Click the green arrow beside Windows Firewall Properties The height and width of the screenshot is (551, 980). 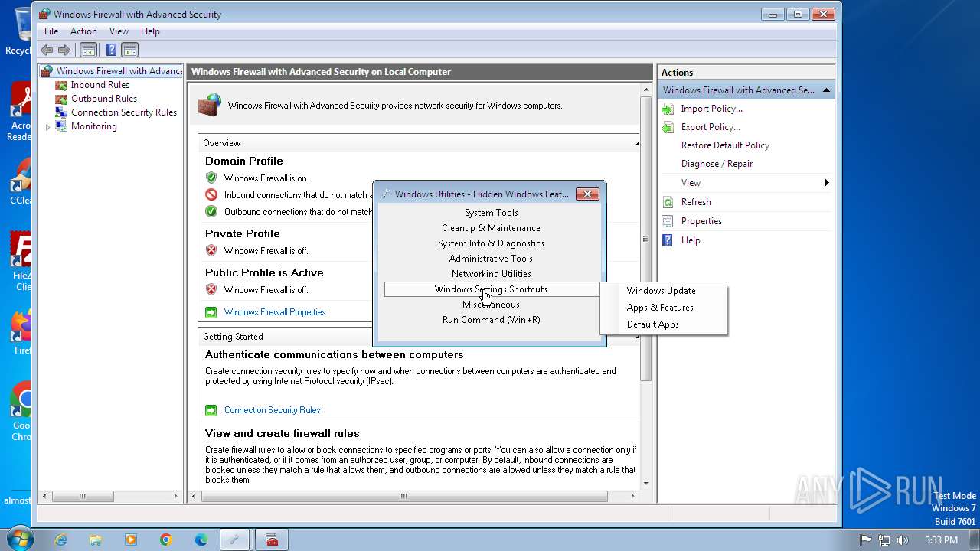click(211, 312)
